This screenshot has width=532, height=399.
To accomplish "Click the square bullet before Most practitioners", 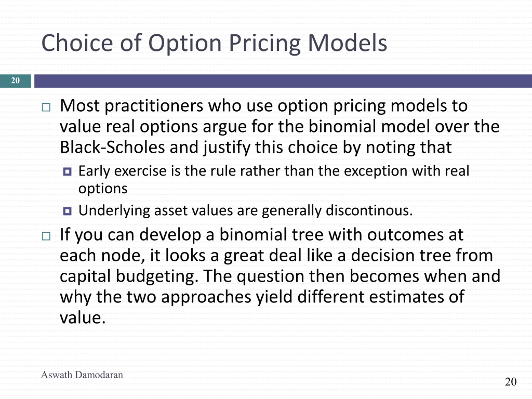I will click(46, 107).
